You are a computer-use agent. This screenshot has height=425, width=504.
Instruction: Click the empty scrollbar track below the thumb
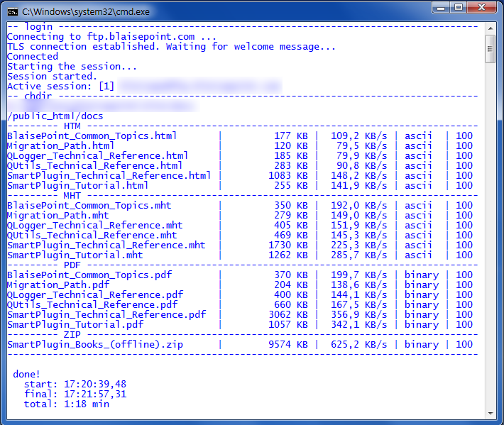pyautogui.click(x=490, y=234)
